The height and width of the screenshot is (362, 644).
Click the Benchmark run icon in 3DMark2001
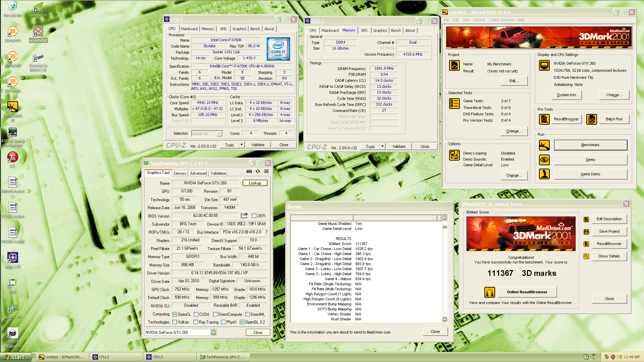point(544,145)
